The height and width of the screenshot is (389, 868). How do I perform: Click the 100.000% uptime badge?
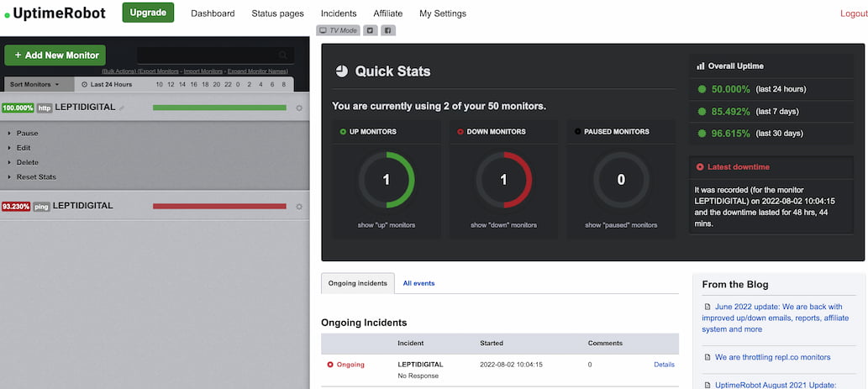(x=18, y=108)
